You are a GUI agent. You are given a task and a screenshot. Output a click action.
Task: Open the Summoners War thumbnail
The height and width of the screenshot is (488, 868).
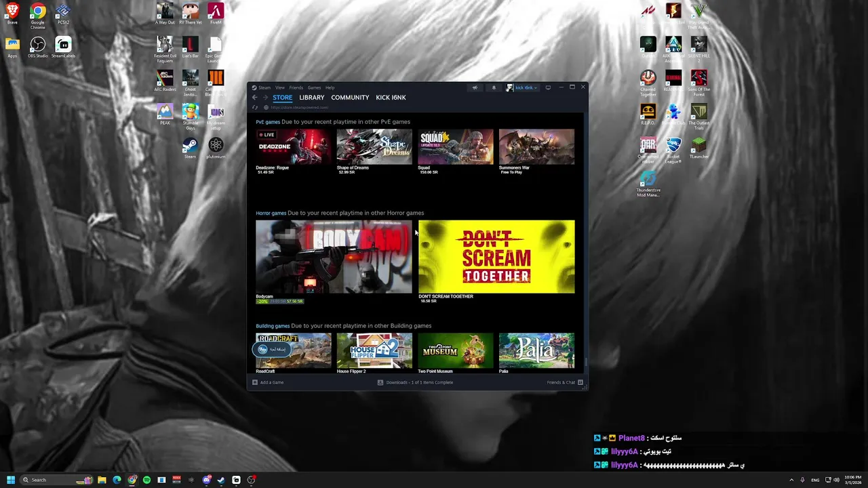point(536,146)
